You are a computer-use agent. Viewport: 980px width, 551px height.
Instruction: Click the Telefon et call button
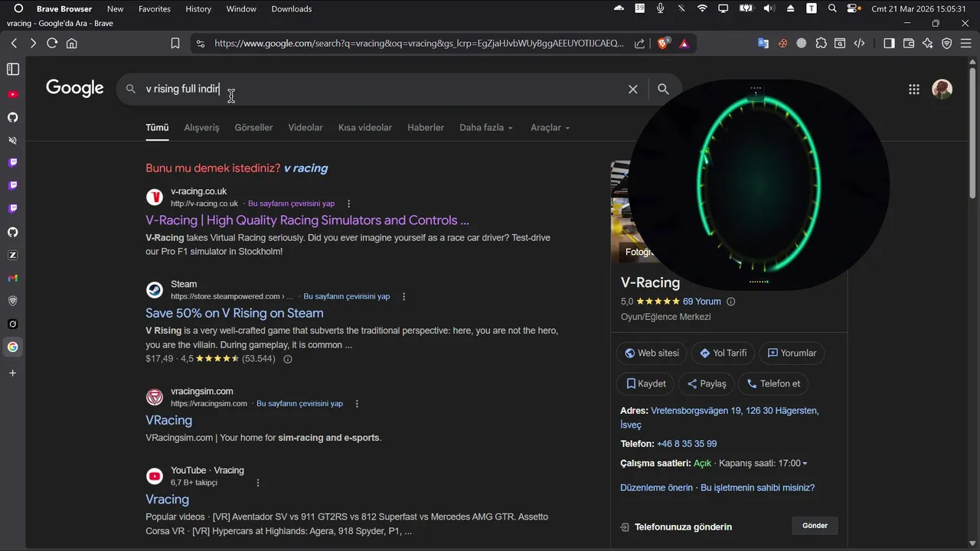point(773,383)
